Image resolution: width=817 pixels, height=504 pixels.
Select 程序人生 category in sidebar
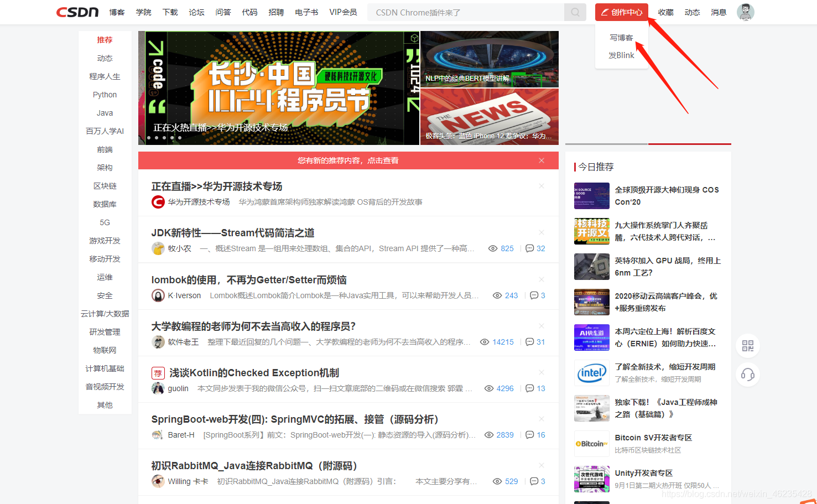click(x=105, y=76)
